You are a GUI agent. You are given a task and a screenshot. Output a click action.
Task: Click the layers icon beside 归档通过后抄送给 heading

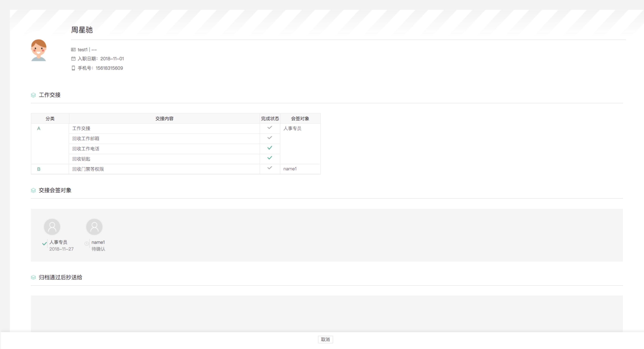[x=34, y=277]
